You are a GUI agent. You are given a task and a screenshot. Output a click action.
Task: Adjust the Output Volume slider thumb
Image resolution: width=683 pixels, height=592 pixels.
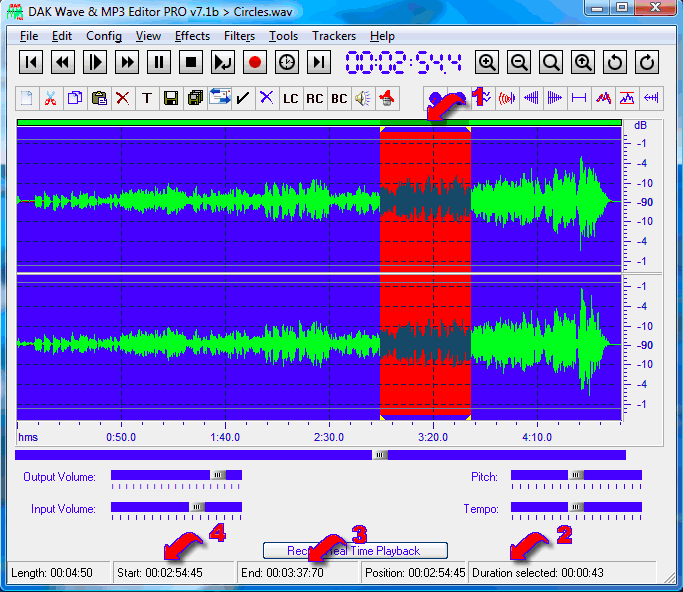point(218,475)
